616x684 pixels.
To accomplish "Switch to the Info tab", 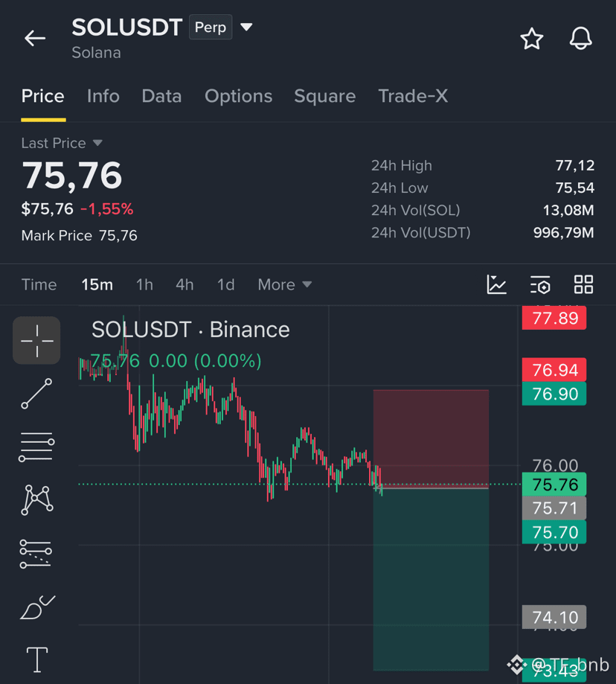I will (x=103, y=96).
